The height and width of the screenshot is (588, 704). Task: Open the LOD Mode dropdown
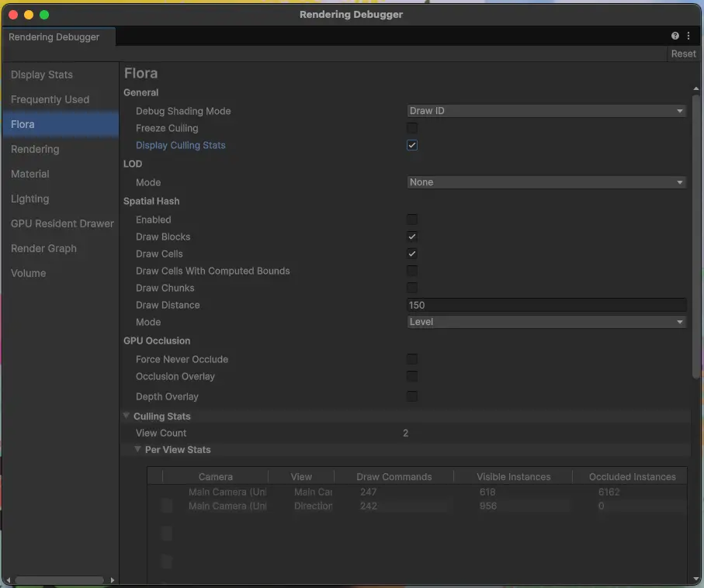[x=546, y=182]
